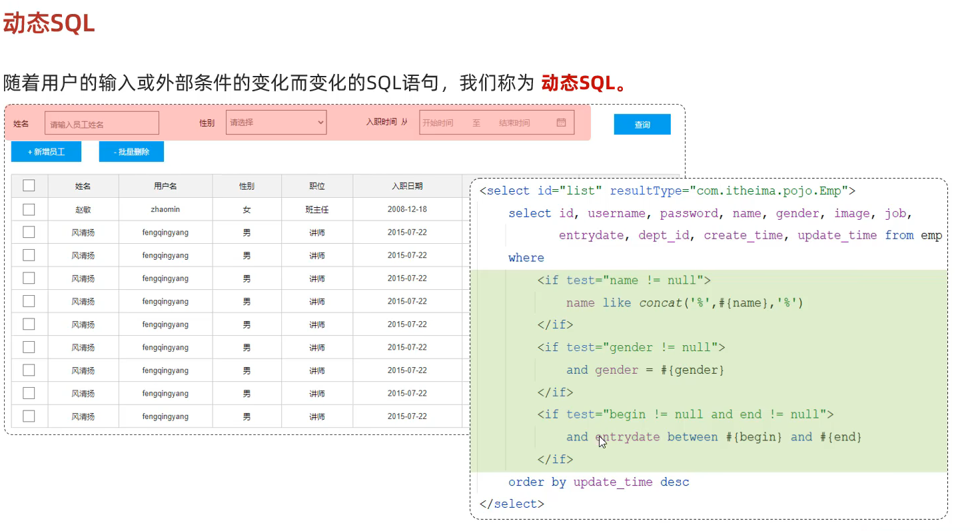The width and height of the screenshot is (980, 531).
Task: Click the "order by update_time desc" code line
Action: tap(598, 482)
